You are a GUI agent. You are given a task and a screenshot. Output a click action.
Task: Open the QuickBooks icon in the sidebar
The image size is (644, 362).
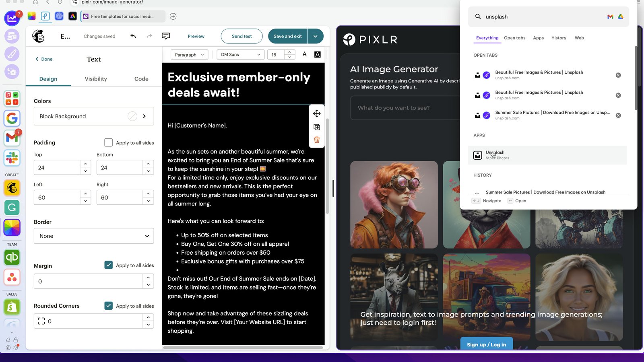pyautogui.click(x=12, y=257)
